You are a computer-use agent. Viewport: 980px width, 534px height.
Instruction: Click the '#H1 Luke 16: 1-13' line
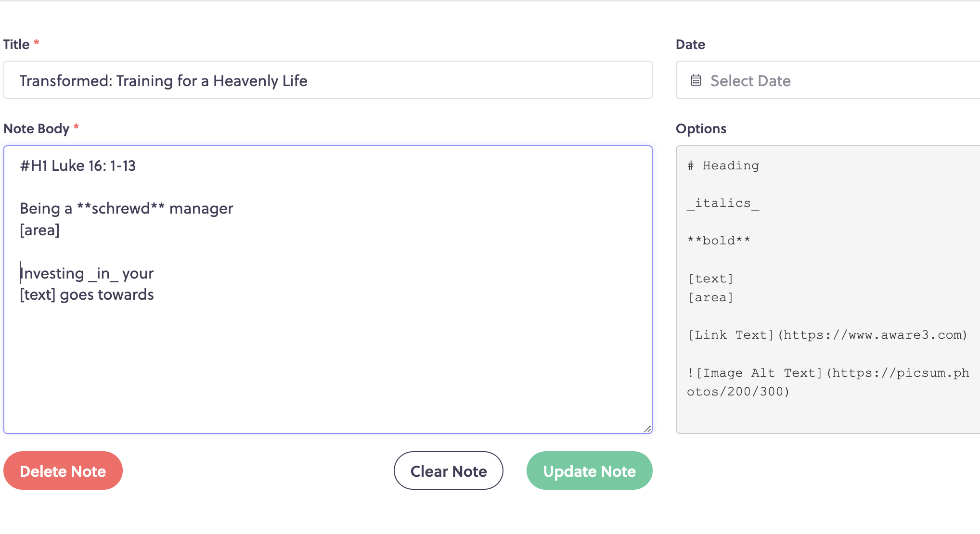pyautogui.click(x=78, y=165)
